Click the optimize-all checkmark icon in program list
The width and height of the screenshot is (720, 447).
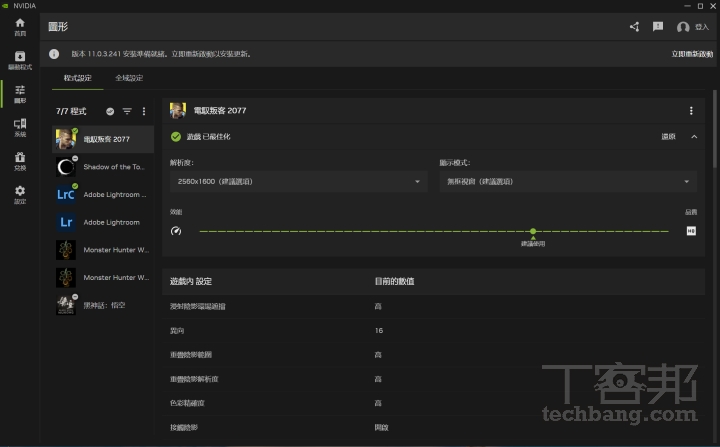[x=110, y=111]
